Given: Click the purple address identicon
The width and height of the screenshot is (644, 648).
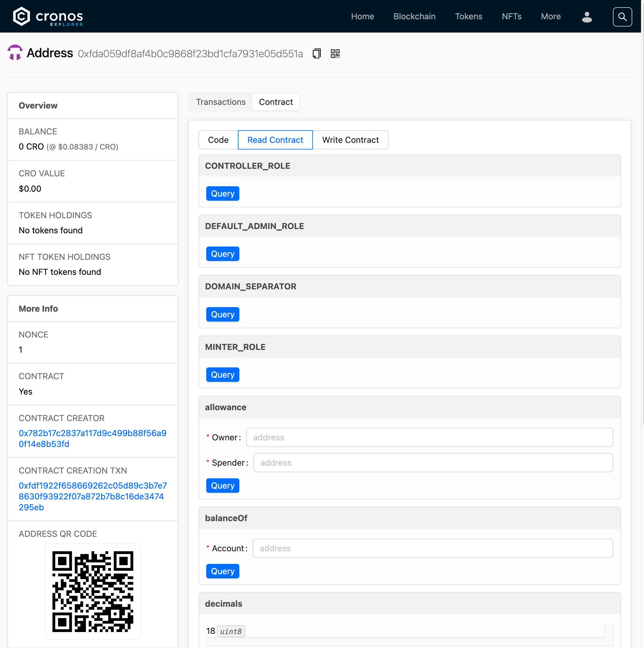Looking at the screenshot, I should (x=15, y=53).
